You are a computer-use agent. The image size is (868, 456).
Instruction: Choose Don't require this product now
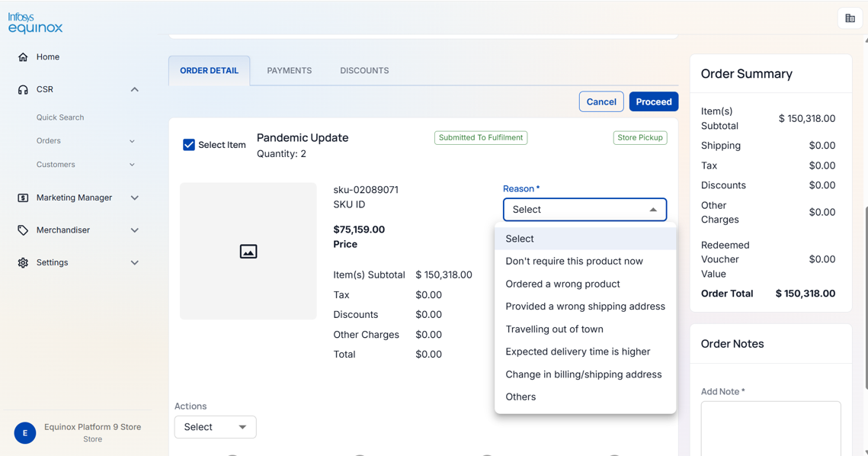tap(585, 261)
